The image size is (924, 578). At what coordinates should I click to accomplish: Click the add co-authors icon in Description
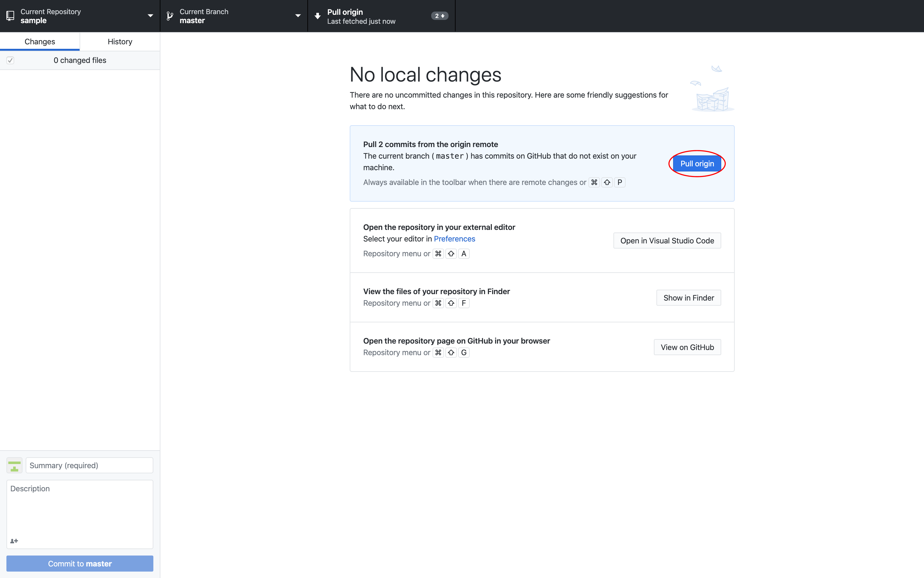coord(14,541)
